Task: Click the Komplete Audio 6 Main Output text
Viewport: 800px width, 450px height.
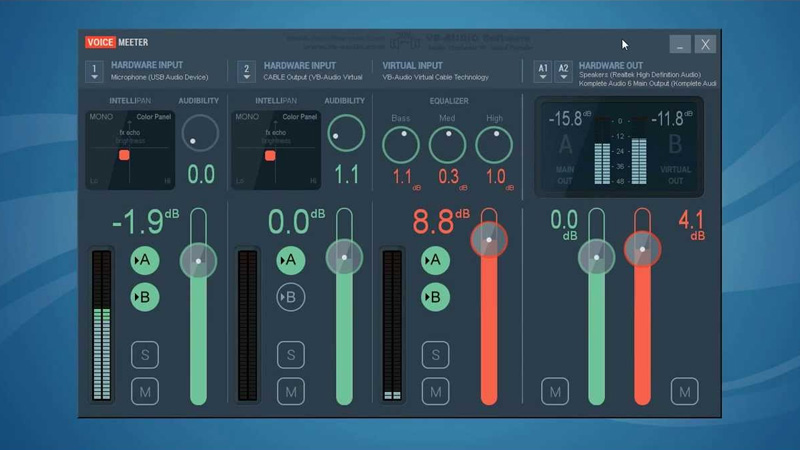Action: pos(647,83)
